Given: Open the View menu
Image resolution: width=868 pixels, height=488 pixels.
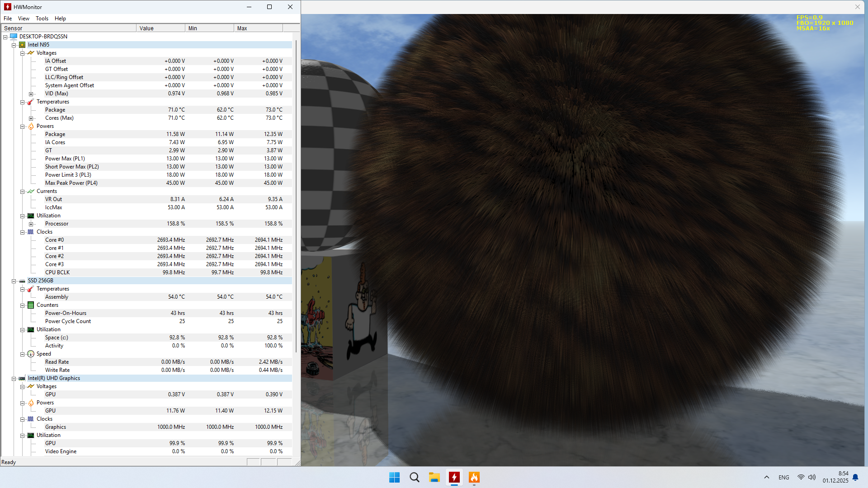Looking at the screenshot, I should click(x=24, y=19).
